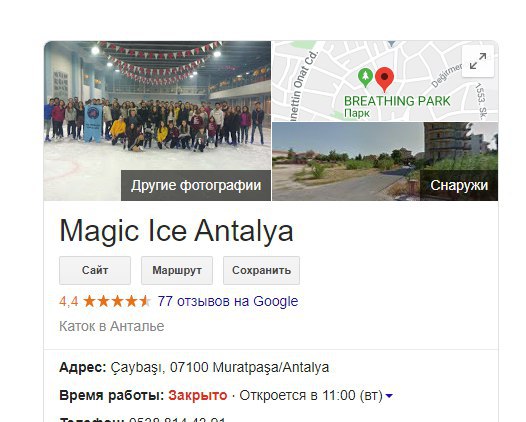The image size is (526, 422).
Task: Click the Закрыто status text
Action: pos(198,395)
